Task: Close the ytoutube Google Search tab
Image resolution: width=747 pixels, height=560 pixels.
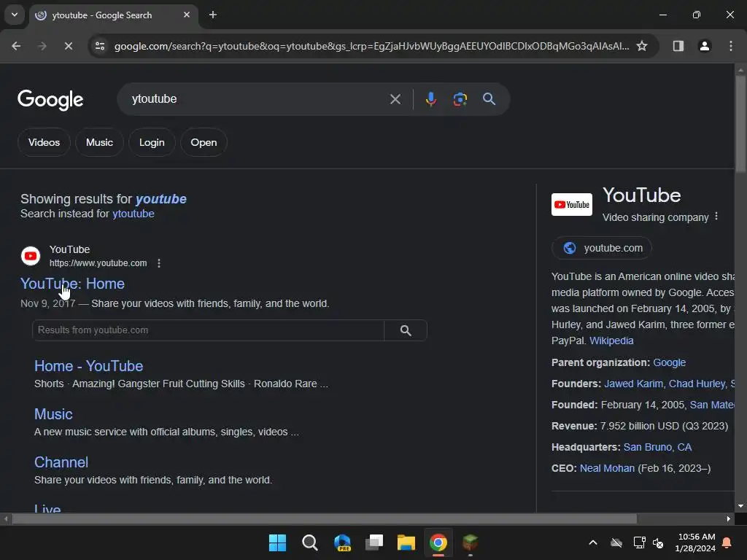Action: (187, 15)
